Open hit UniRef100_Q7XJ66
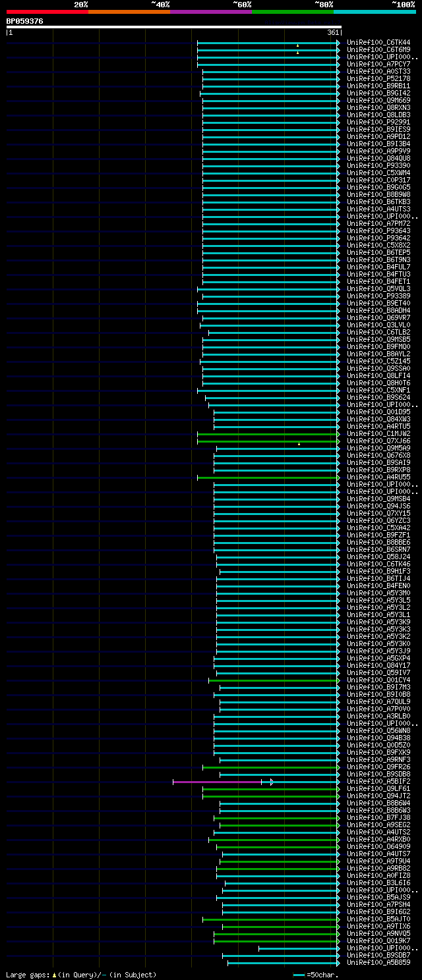Image resolution: width=422 pixels, height=980 pixels. pos(378,441)
